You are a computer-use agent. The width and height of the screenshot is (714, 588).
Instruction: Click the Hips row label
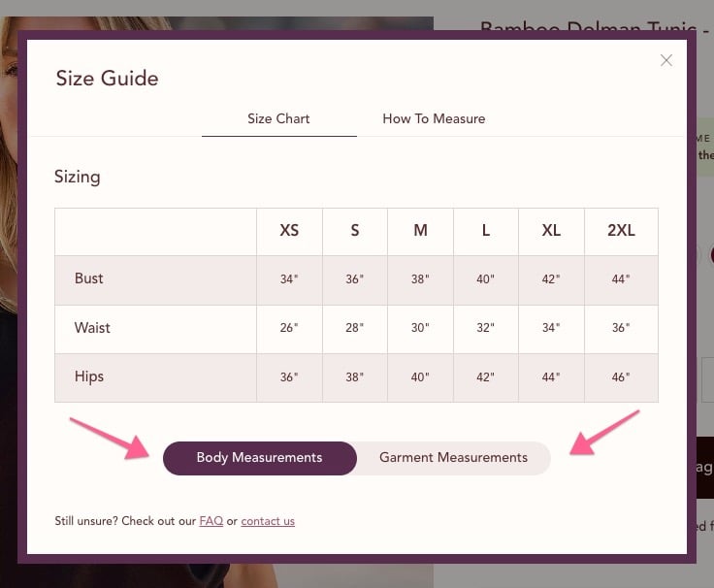click(89, 376)
